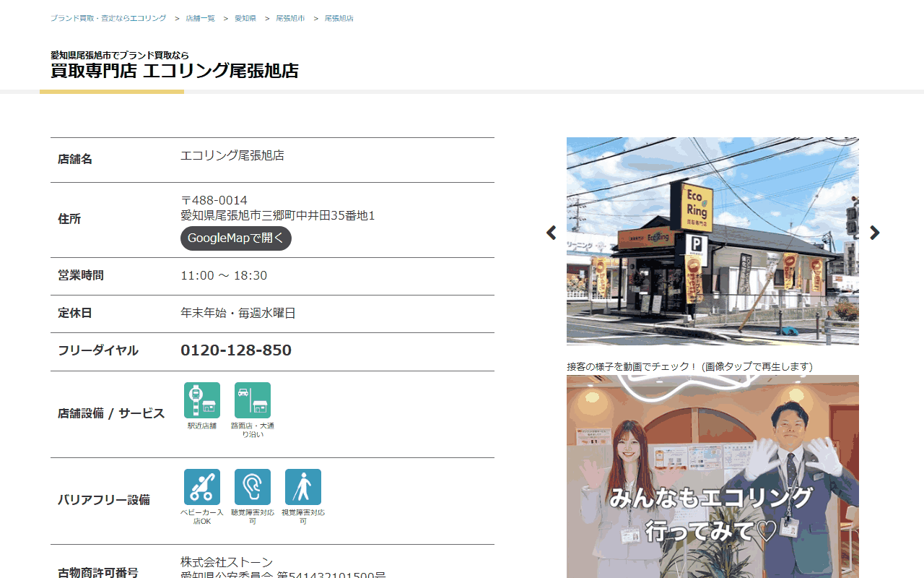Click the business hours 11:00 〜 18:30

224,275
